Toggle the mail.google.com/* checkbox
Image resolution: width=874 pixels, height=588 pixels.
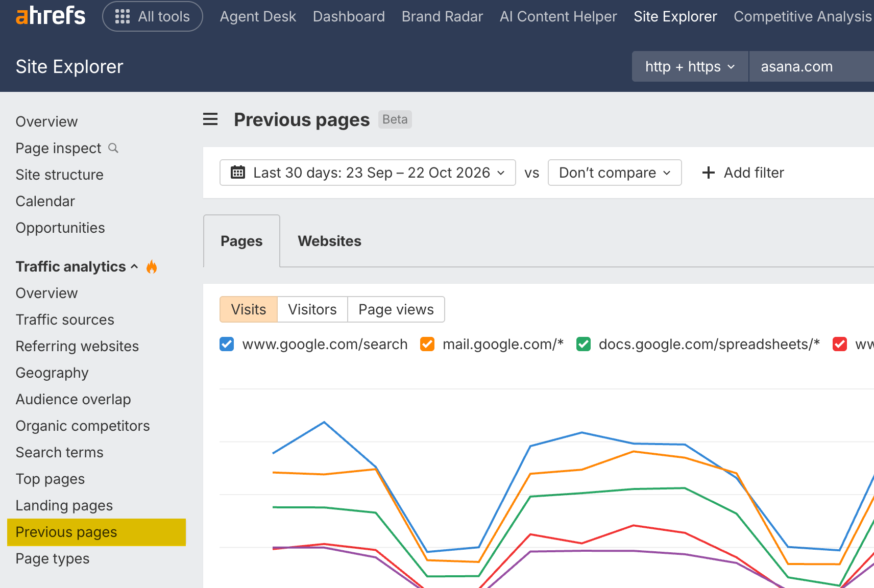[x=427, y=344]
